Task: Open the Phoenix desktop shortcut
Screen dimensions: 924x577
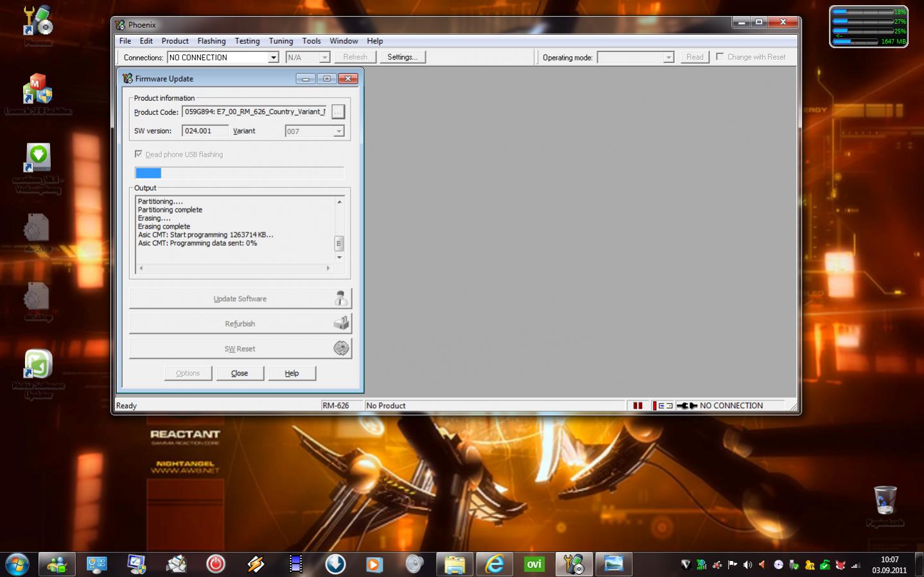Action: coord(38,26)
